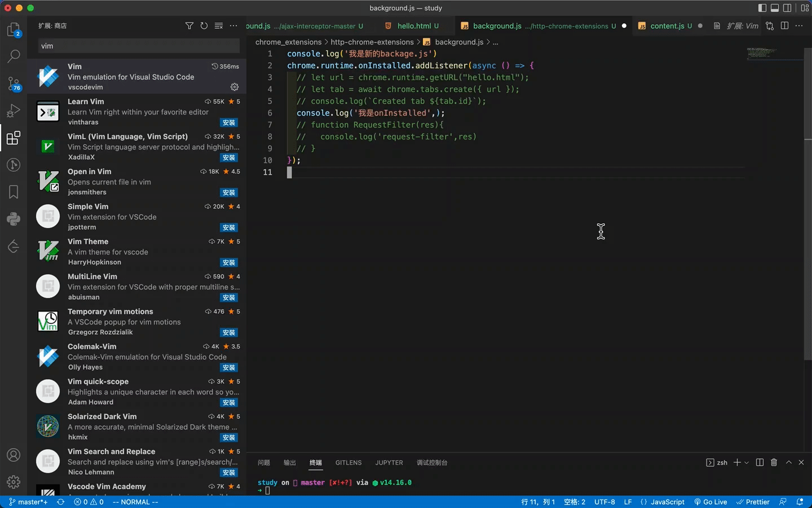This screenshot has width=812, height=508.
Task: Open the Vim extension manage gear
Action: coord(235,87)
